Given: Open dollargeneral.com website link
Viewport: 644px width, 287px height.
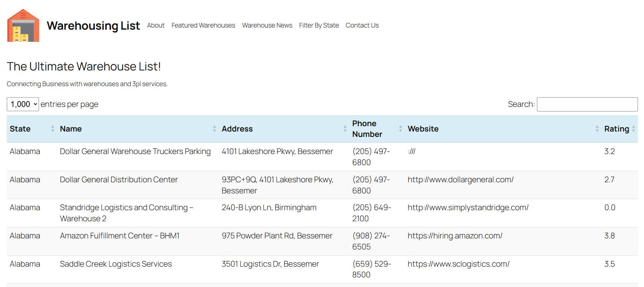Looking at the screenshot, I should pyautogui.click(x=460, y=180).
